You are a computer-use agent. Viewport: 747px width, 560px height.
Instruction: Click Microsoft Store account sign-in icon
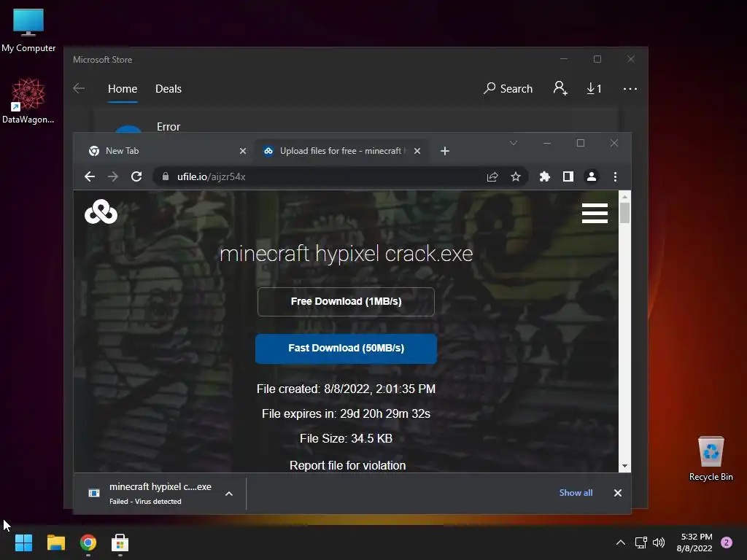560,88
